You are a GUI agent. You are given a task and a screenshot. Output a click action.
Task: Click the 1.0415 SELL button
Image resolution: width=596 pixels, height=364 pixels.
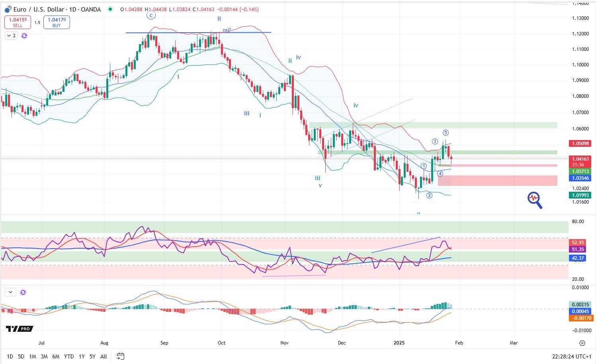(18, 22)
